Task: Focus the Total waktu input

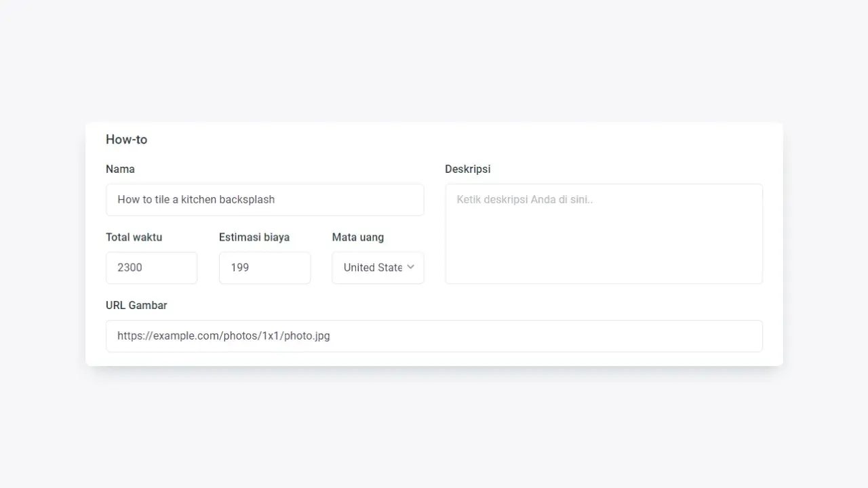Action: [151, 268]
